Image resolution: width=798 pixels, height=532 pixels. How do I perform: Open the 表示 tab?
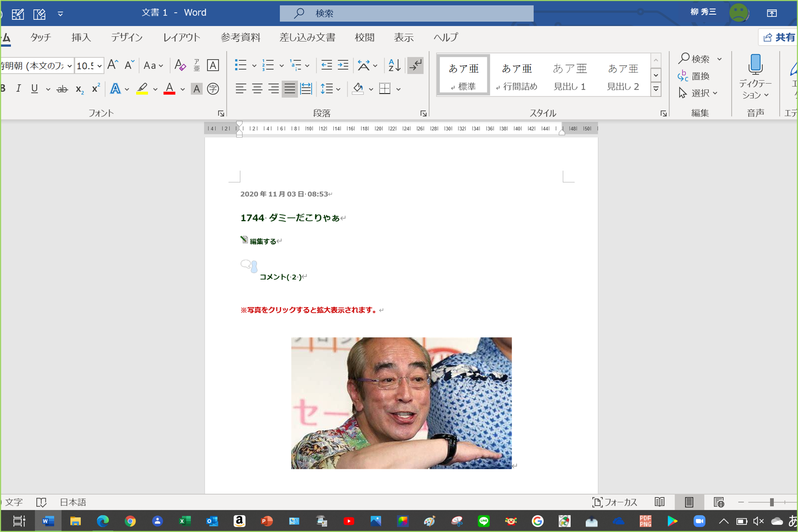click(404, 37)
